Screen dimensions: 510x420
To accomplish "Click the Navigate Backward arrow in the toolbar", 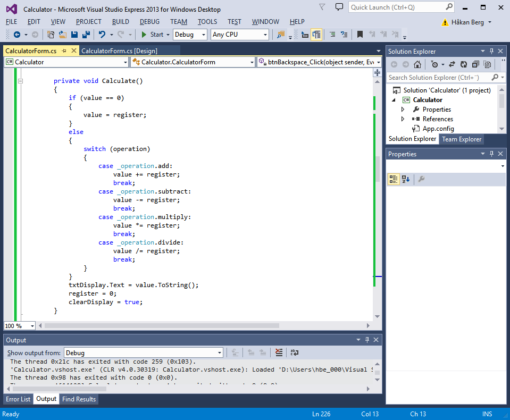I will click(17, 35).
